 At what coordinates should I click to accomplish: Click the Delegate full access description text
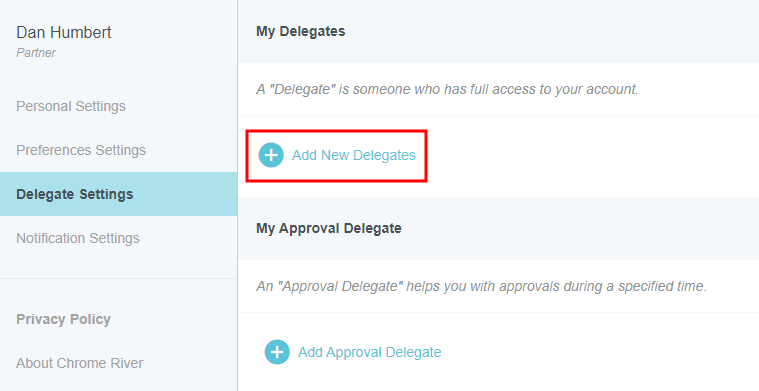447,89
